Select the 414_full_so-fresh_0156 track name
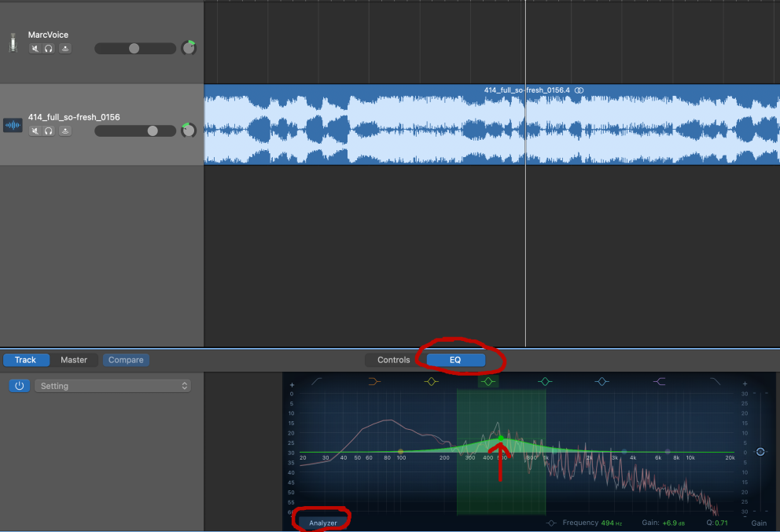Viewport: 780px width, 532px height. point(74,117)
